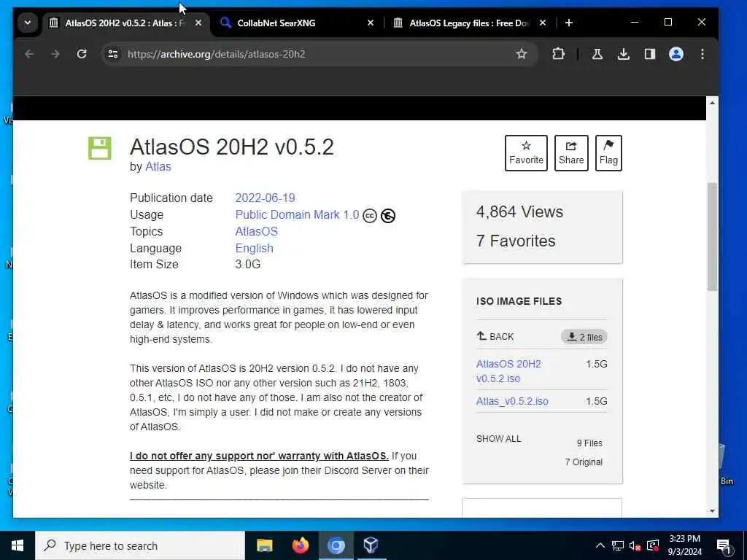The image size is (747, 560).
Task: Open the Extensions puzzle icon
Action: tap(558, 54)
